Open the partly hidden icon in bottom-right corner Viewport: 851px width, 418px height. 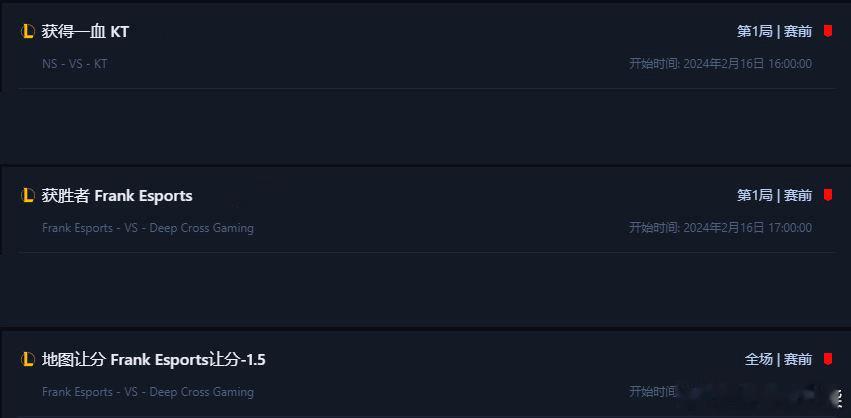click(x=841, y=397)
